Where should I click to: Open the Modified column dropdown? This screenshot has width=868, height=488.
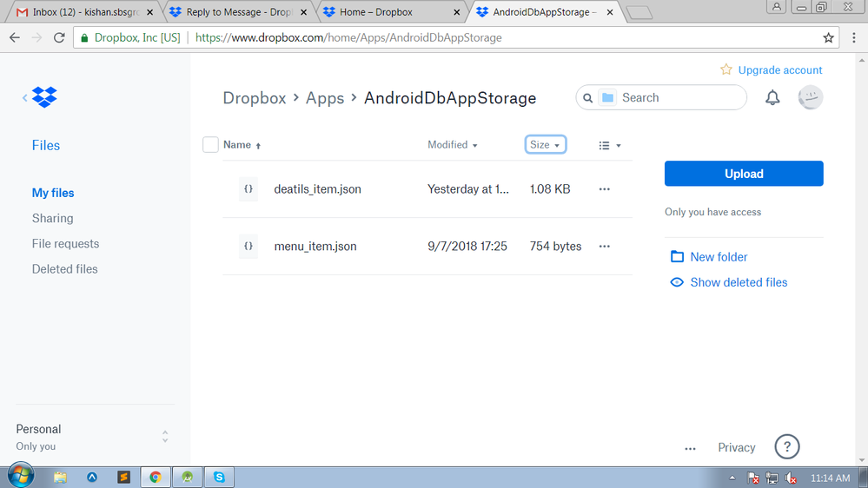click(453, 145)
